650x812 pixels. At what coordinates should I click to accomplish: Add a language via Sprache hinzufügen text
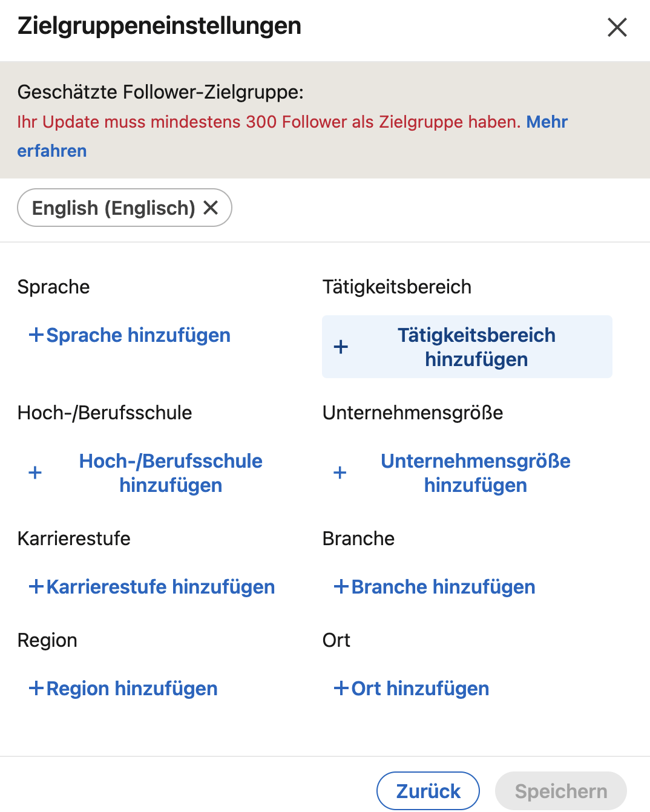(x=139, y=335)
